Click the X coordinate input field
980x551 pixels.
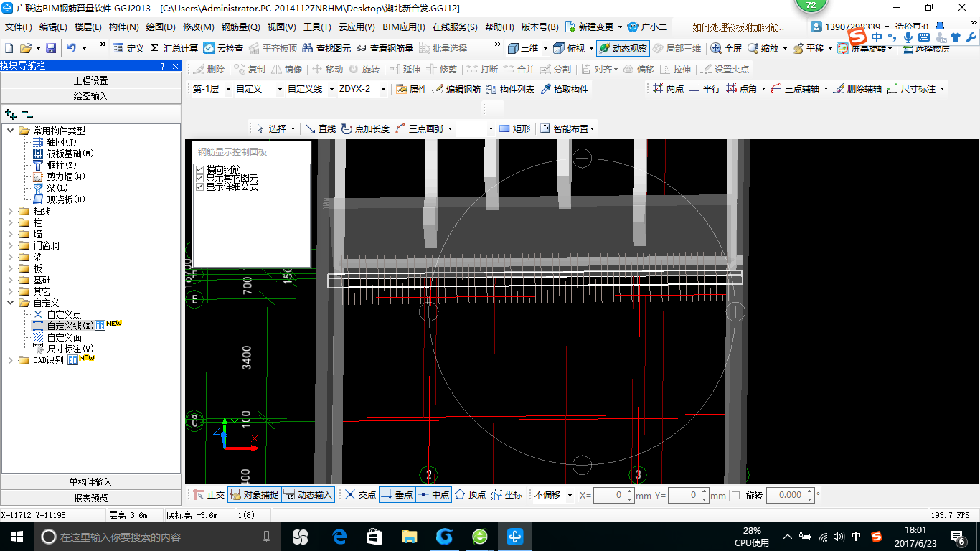pyautogui.click(x=610, y=495)
